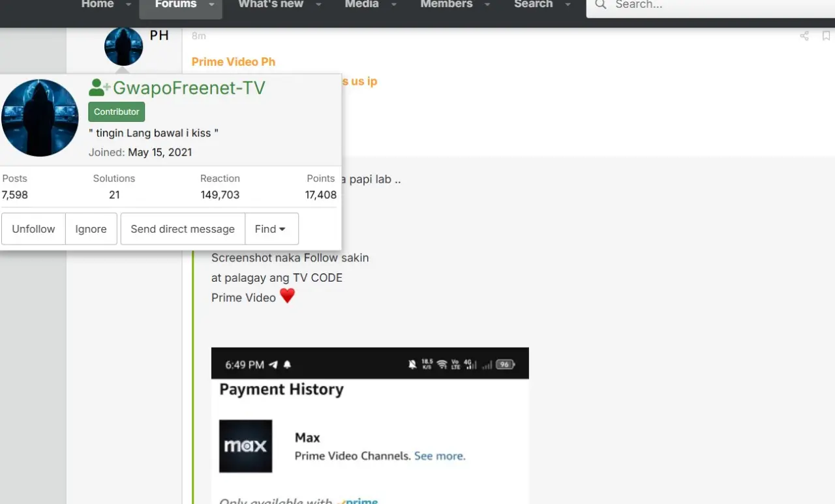The width and height of the screenshot is (835, 504).
Task: Open the Find dropdown
Action: [271, 229]
